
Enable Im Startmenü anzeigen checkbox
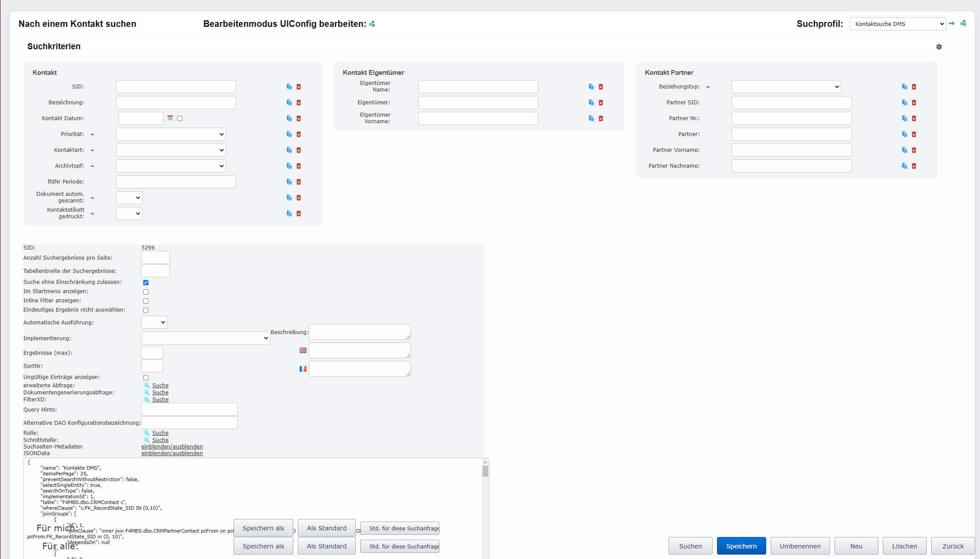[146, 292]
